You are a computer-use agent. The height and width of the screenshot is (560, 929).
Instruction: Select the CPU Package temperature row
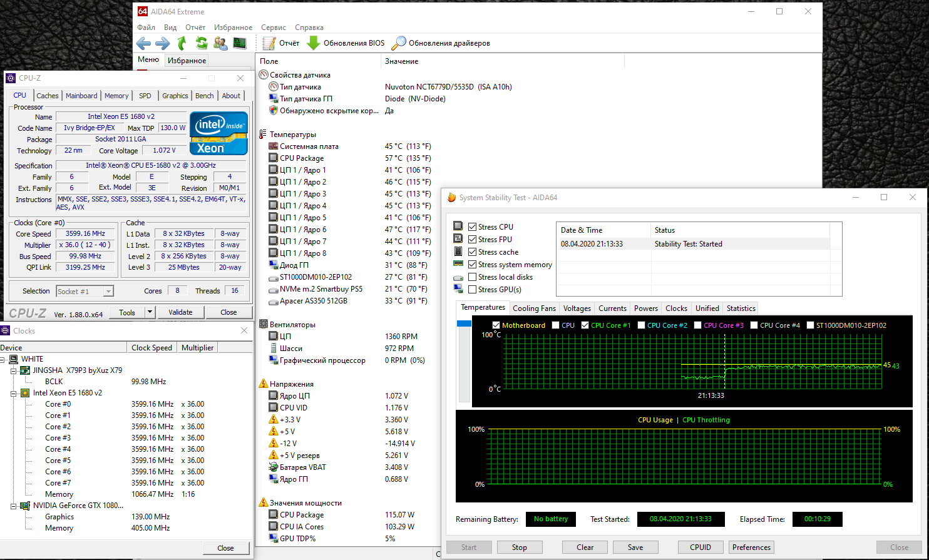(349, 158)
